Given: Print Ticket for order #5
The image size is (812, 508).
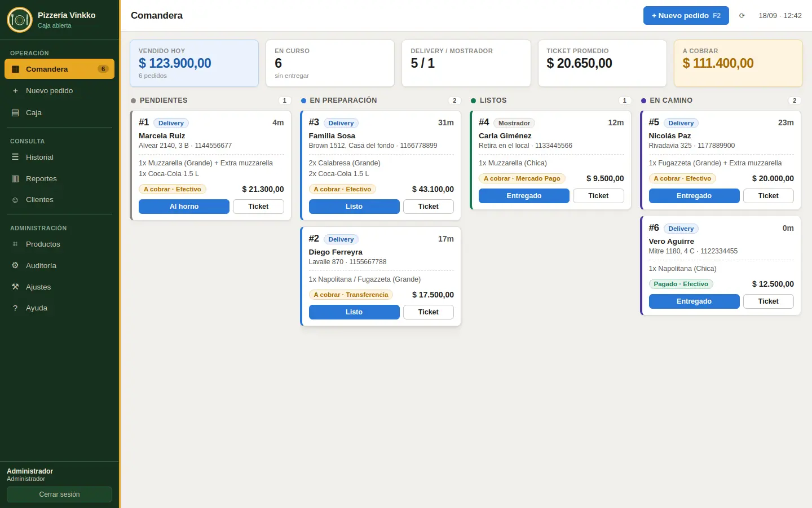Looking at the screenshot, I should [769, 196].
